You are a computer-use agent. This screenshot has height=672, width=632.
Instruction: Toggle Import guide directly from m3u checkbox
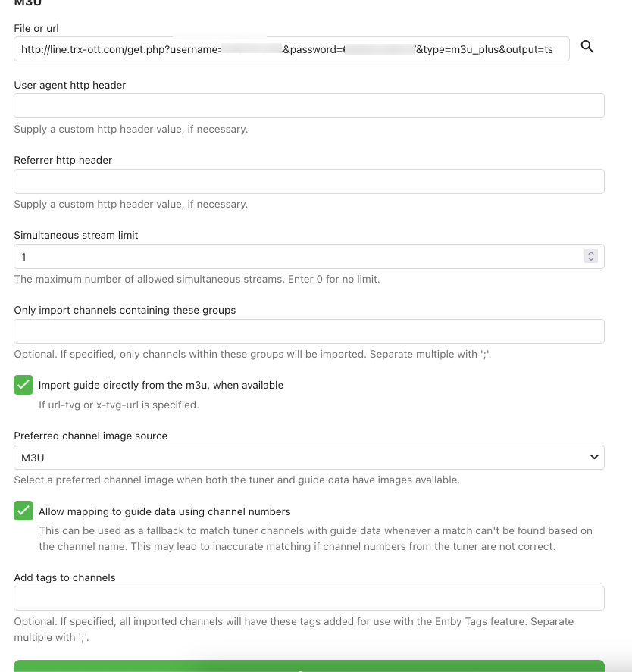(23, 385)
